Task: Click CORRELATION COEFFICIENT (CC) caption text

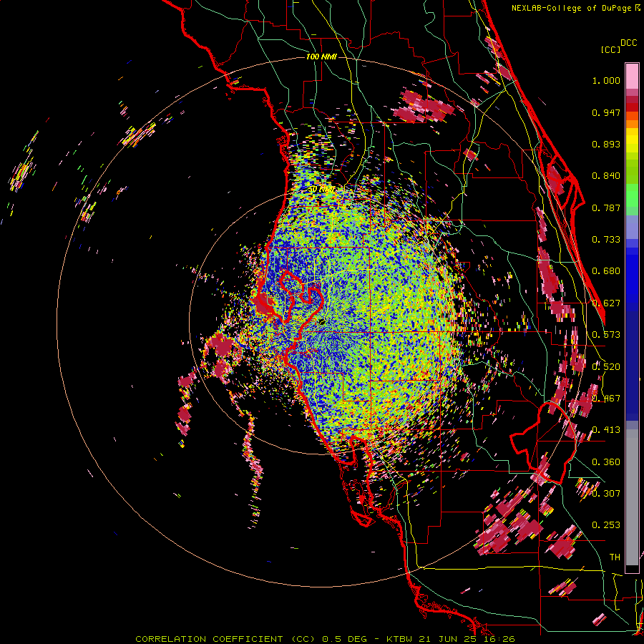Action: pyautogui.click(x=225, y=639)
